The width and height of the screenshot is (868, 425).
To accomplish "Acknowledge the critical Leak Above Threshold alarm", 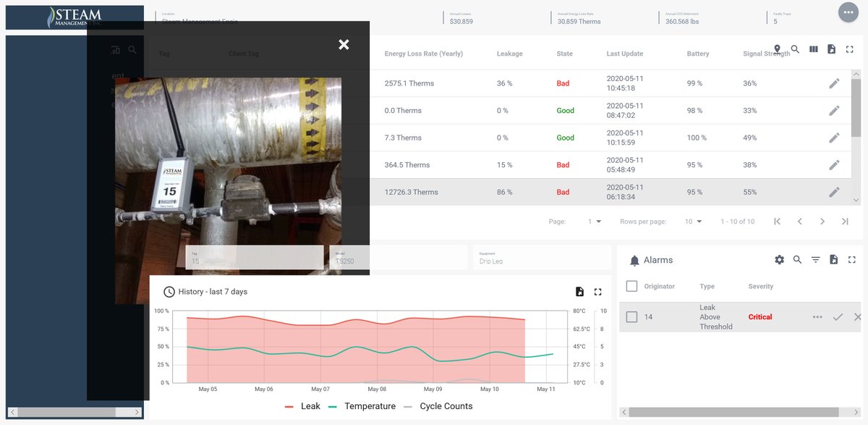I will coord(838,316).
